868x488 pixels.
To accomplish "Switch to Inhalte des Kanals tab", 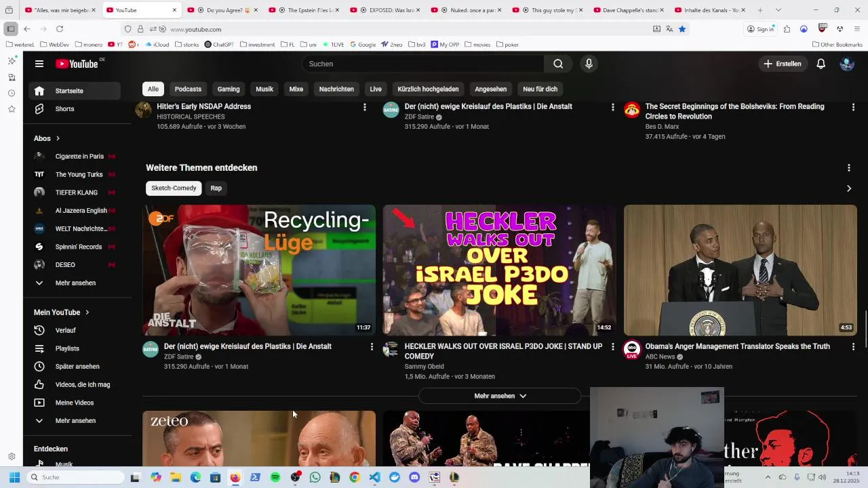I will pyautogui.click(x=711, y=10).
